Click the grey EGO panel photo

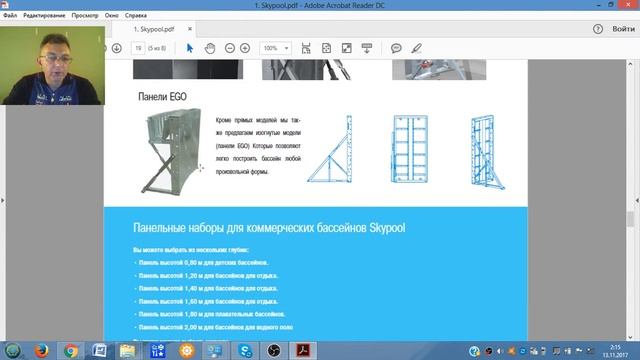click(171, 151)
